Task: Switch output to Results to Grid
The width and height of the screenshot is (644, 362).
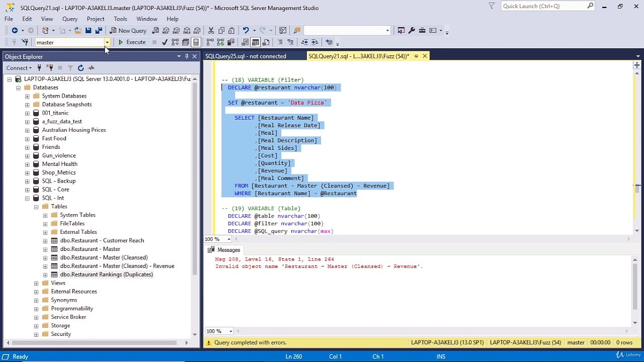Action: (x=256, y=42)
